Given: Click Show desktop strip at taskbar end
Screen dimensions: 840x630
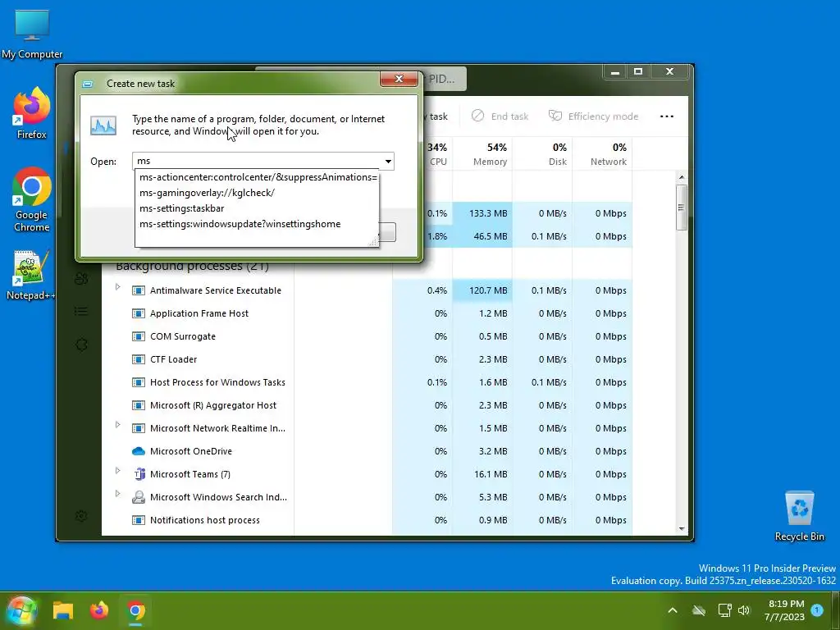Looking at the screenshot, I should [x=838, y=610].
